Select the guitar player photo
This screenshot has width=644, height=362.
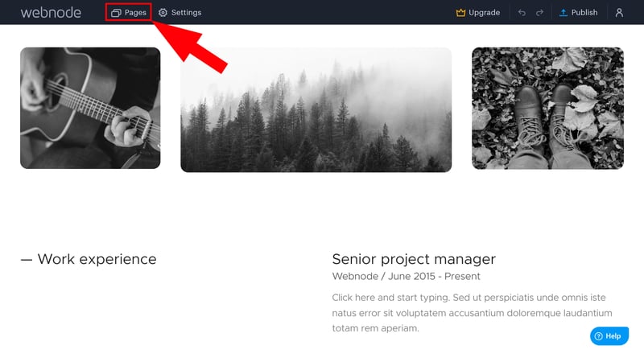[x=90, y=108]
